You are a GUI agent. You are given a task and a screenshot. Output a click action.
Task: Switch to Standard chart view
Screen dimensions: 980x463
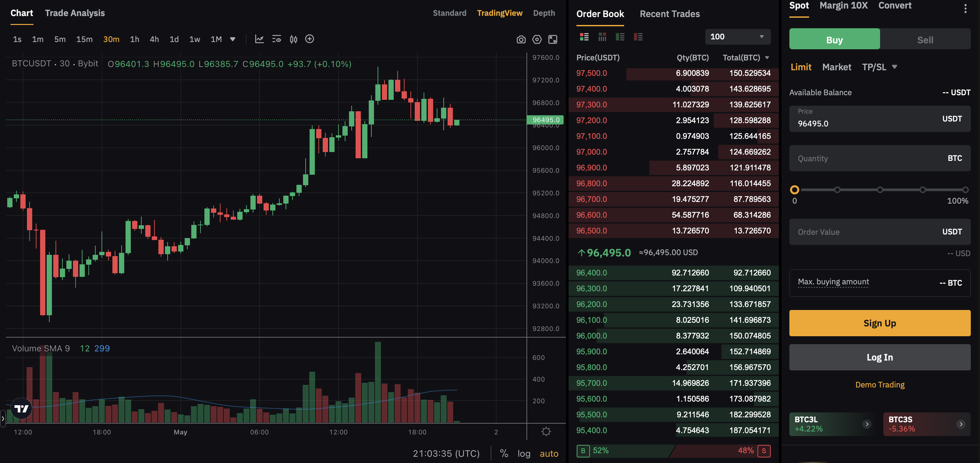coord(449,13)
